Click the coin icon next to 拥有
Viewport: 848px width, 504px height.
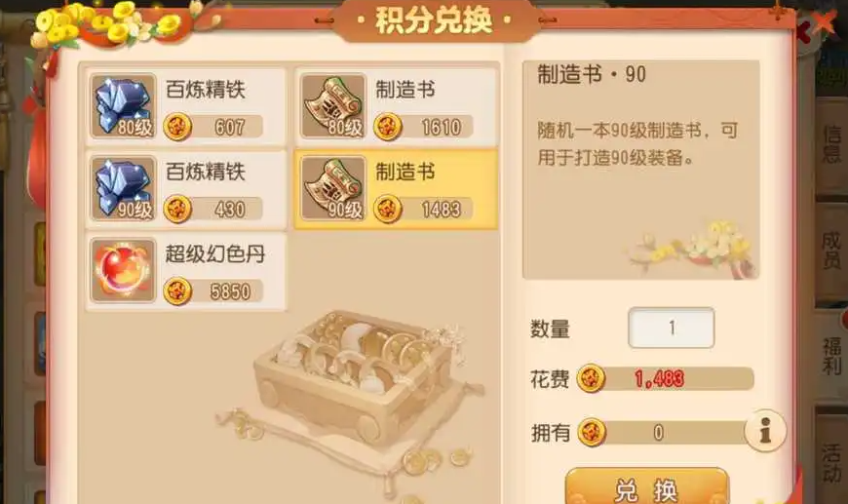pyautogui.click(x=591, y=432)
